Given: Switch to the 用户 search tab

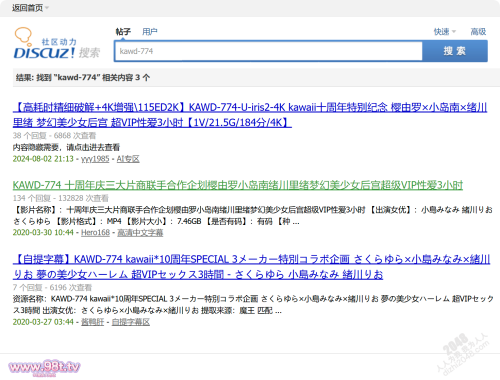Looking at the screenshot, I should (150, 32).
